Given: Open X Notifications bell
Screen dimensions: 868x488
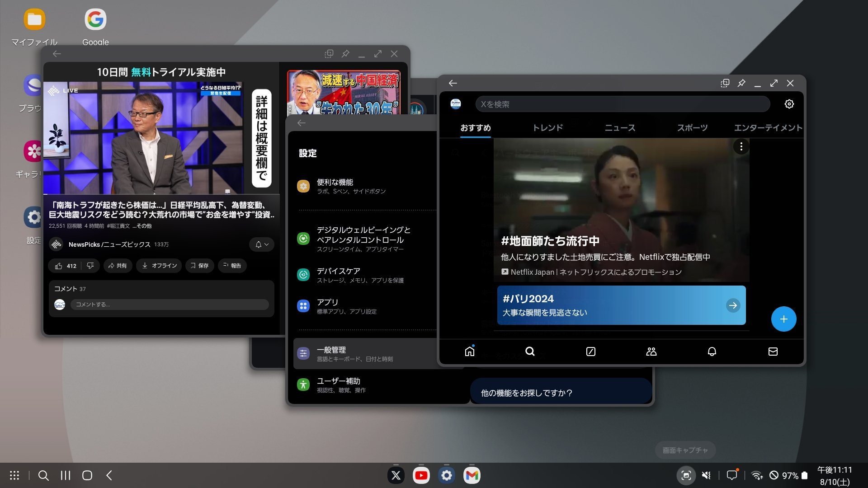Looking at the screenshot, I should [712, 351].
